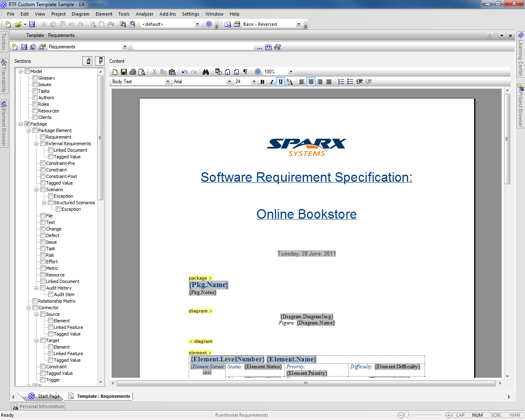This screenshot has height=420, width=525.
Task: Print the template using the Content printer icon
Action: (133, 72)
